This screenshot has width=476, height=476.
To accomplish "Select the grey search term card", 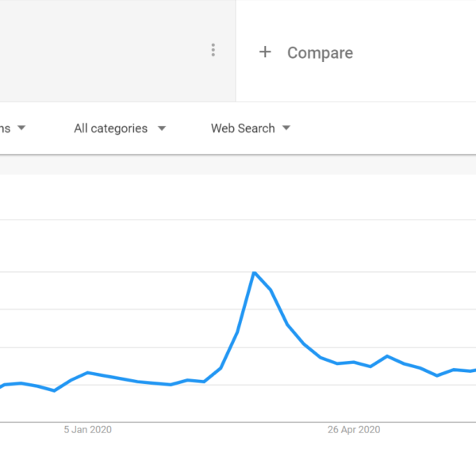I will coord(103,51).
